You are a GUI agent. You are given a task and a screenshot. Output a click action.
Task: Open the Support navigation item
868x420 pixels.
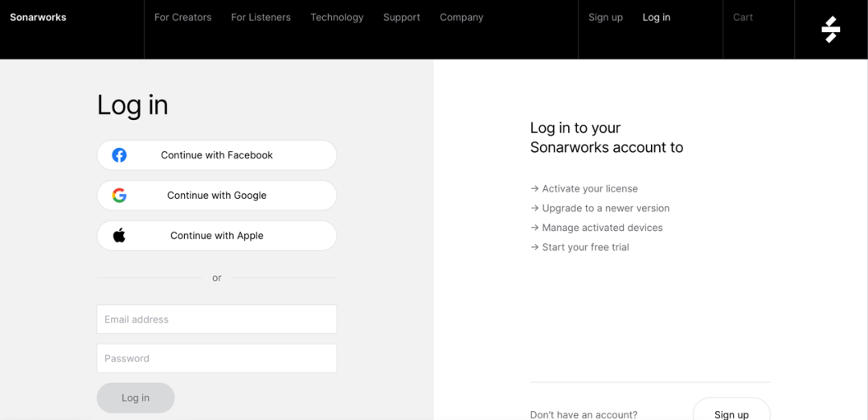coord(401,18)
